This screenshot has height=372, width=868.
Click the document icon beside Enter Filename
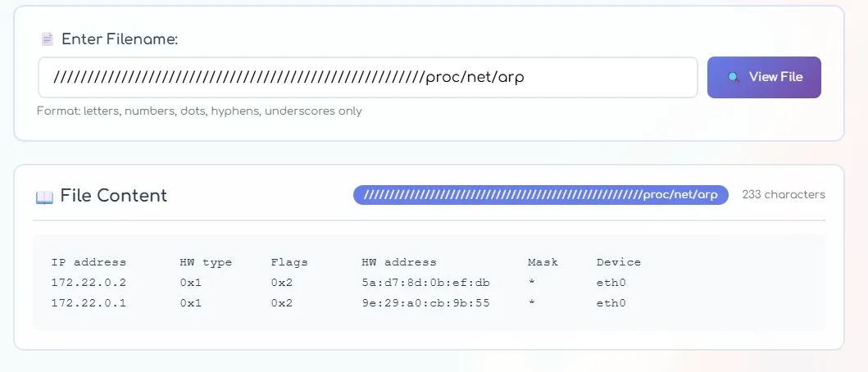pyautogui.click(x=47, y=39)
